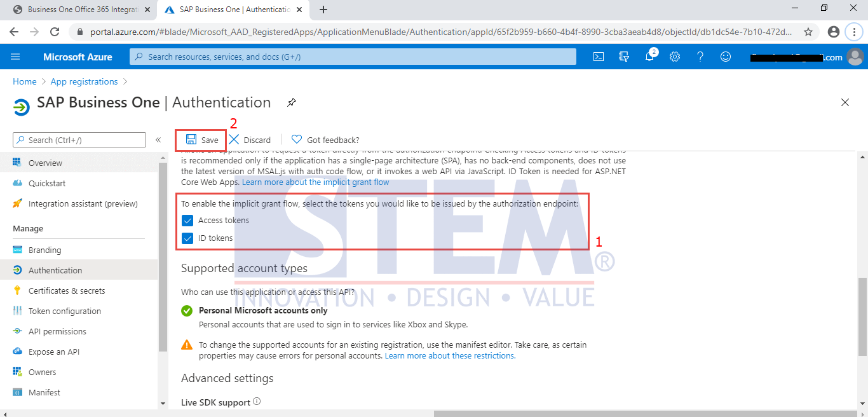The height and width of the screenshot is (417, 868).
Task: Pin the Authentication blade
Action: [x=291, y=102]
